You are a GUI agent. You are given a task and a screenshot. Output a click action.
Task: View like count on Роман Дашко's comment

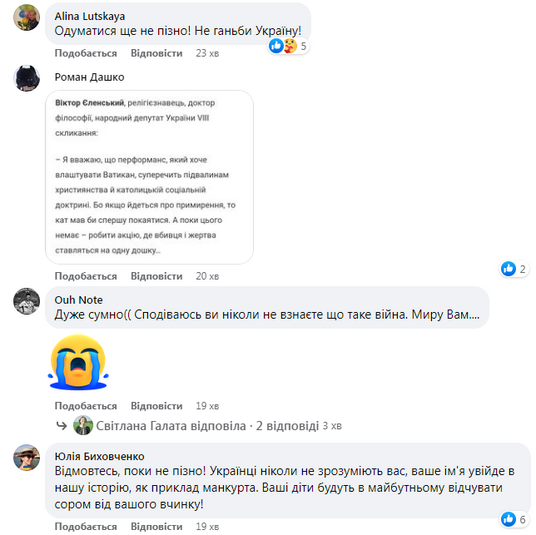click(x=513, y=269)
